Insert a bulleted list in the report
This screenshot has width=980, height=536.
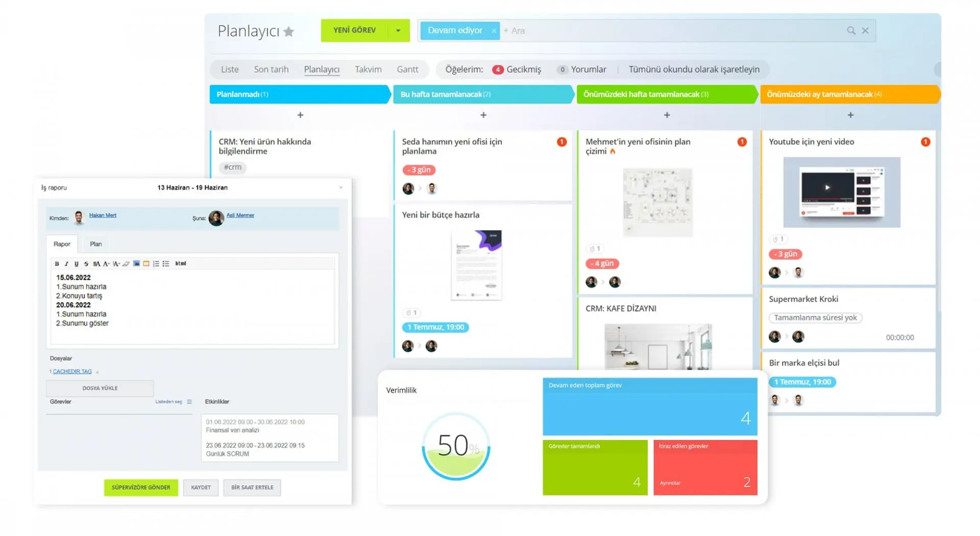pos(166,264)
